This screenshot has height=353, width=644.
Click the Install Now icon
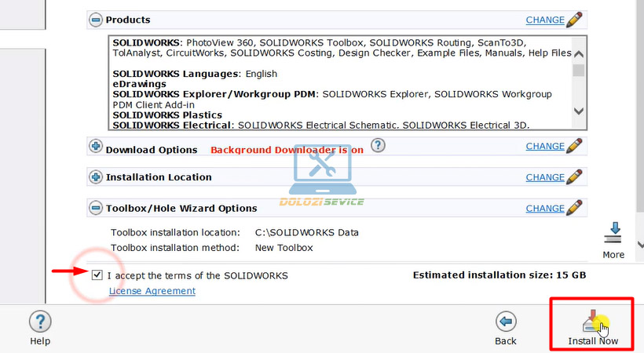592,321
